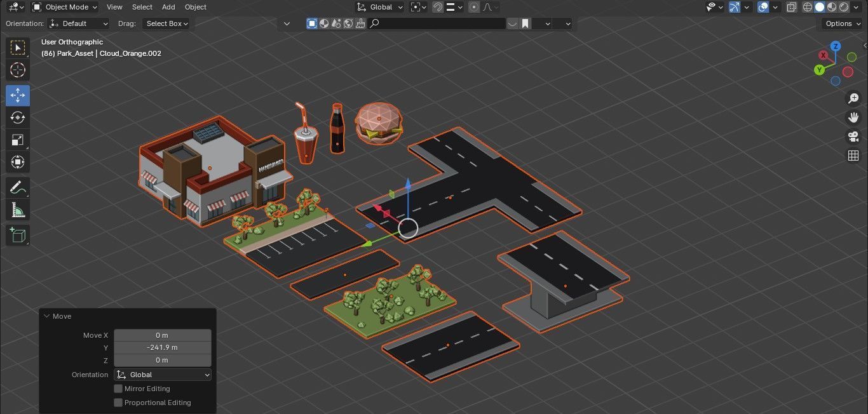Select the Rotate tool

click(x=18, y=117)
